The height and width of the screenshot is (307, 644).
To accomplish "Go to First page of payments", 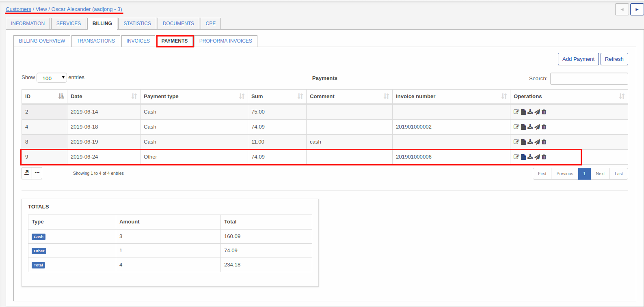I will coord(542,174).
